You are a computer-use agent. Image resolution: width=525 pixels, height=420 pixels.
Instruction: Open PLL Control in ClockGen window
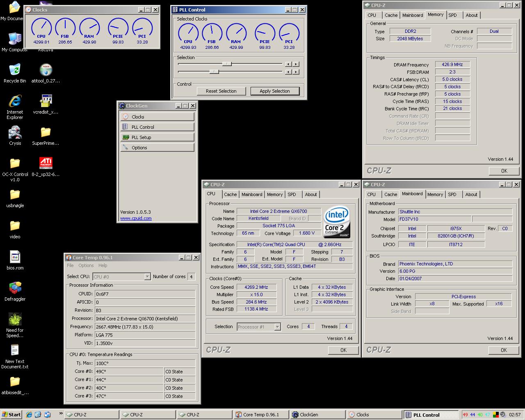(157, 127)
